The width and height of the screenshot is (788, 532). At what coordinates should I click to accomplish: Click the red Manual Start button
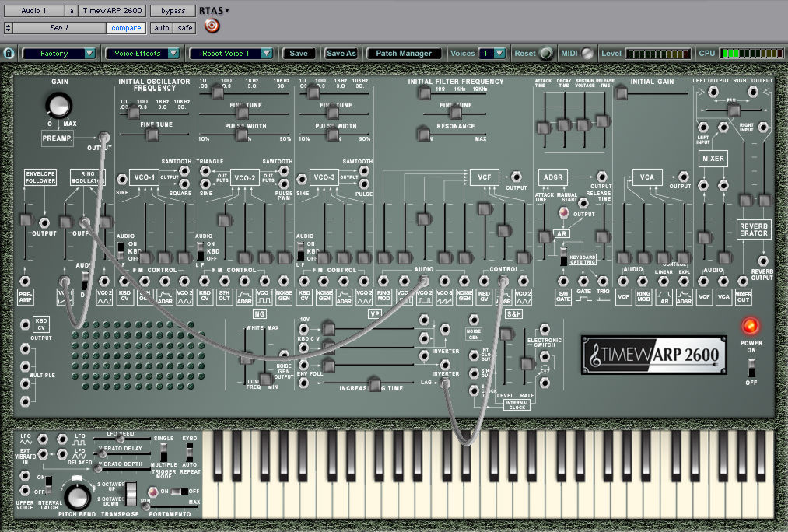point(564,213)
